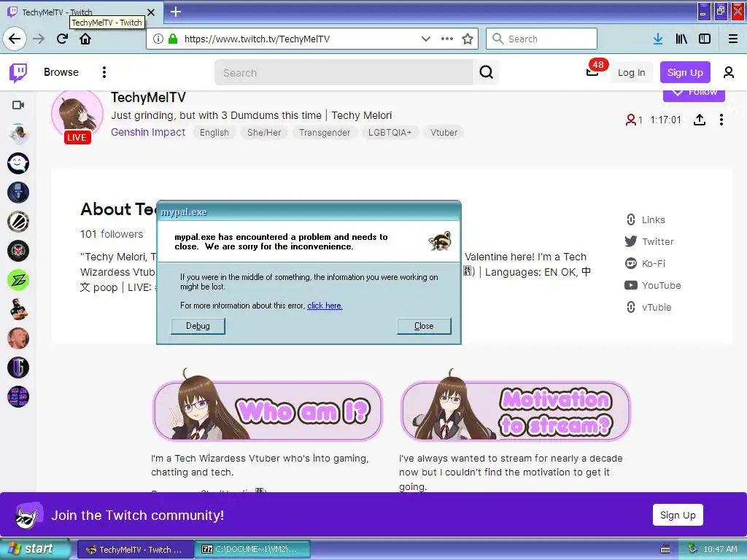Click the browser Forward arrow button
The image size is (747, 560).
pyautogui.click(x=39, y=39)
